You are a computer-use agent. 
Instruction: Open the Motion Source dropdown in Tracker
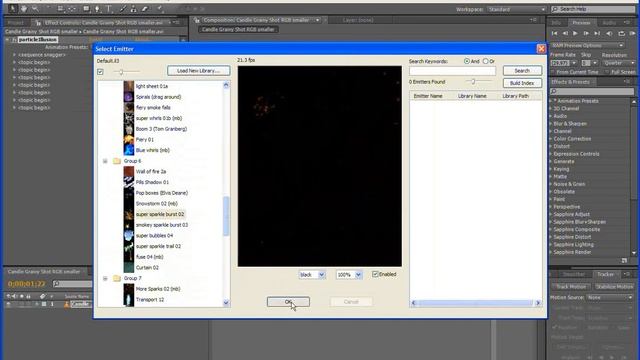[x=610, y=298]
